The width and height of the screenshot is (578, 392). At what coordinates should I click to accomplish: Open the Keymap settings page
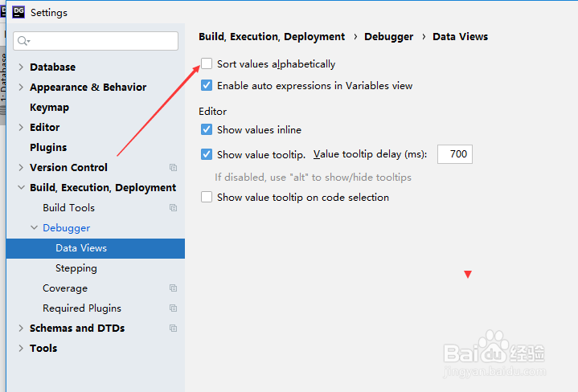[49, 107]
